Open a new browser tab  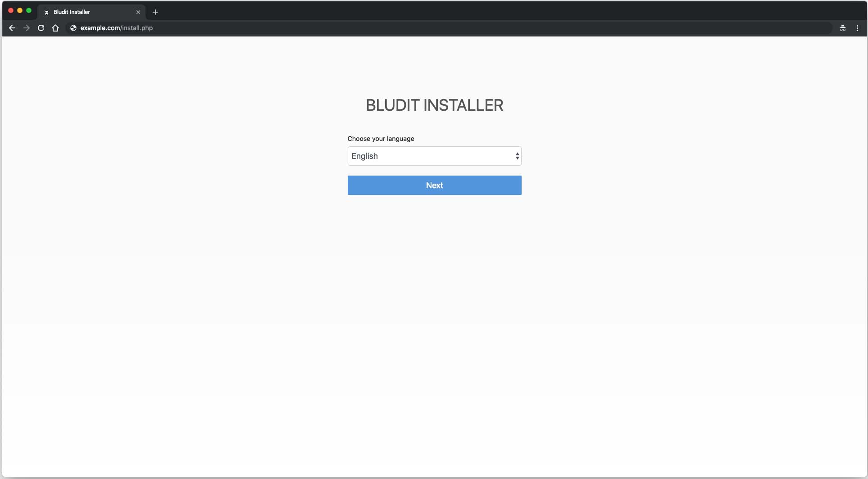155,12
